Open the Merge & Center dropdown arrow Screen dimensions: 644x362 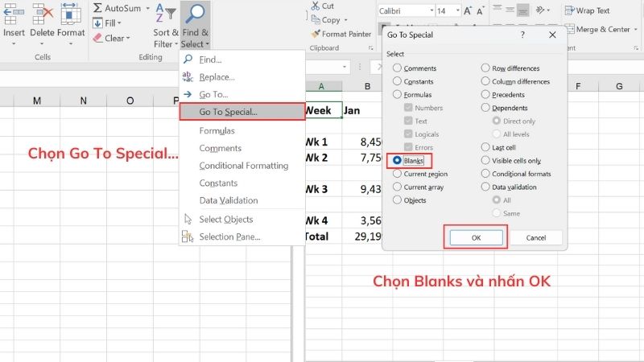635,30
